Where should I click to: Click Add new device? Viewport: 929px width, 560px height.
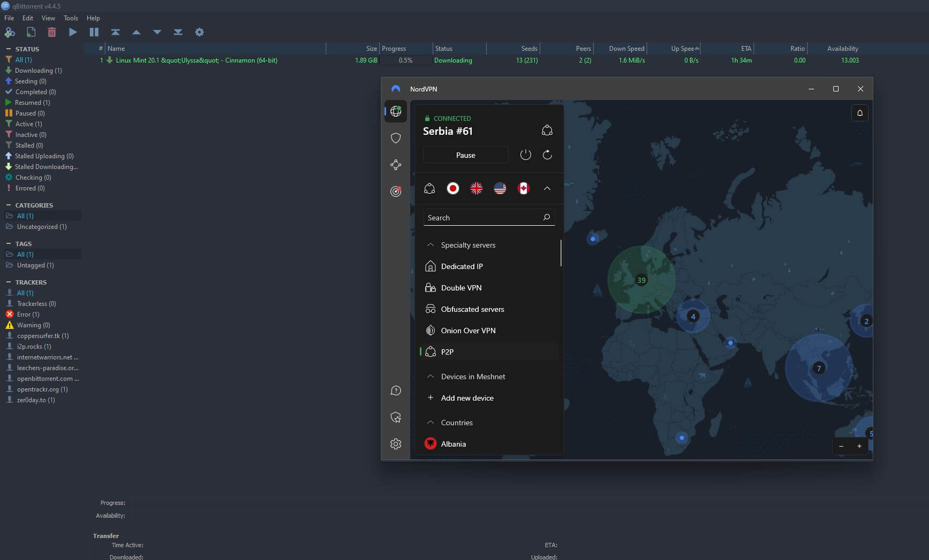pos(489,398)
